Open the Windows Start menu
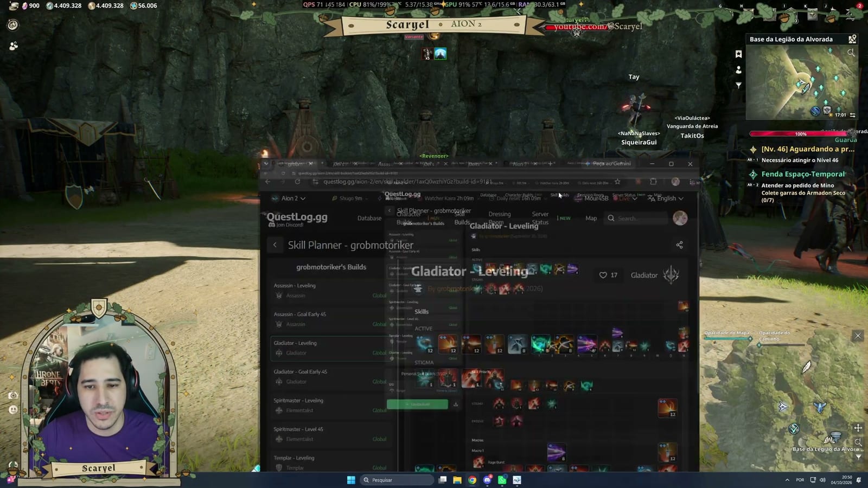Viewport: 868px width, 488px height. point(351,480)
